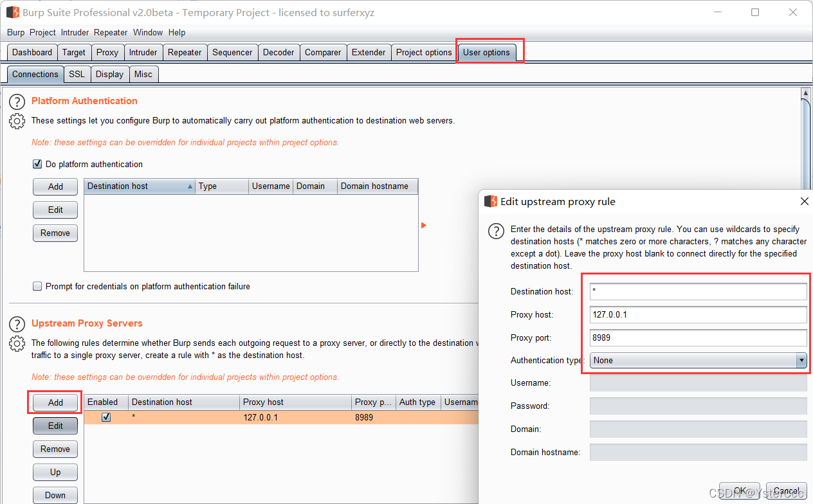Click Enabled column header in proxy table
This screenshot has height=504, width=813.
[x=106, y=402]
